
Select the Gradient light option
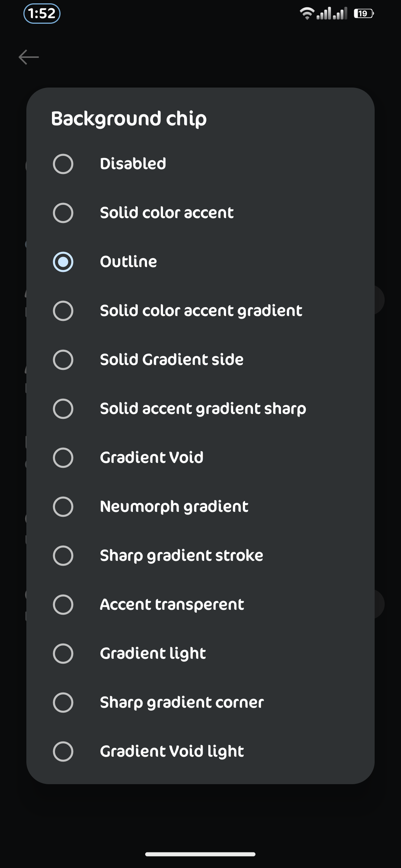pyautogui.click(x=200, y=654)
